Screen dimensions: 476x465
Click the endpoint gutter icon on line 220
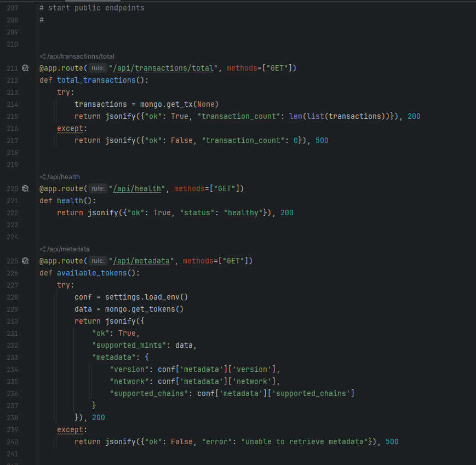[x=25, y=188]
